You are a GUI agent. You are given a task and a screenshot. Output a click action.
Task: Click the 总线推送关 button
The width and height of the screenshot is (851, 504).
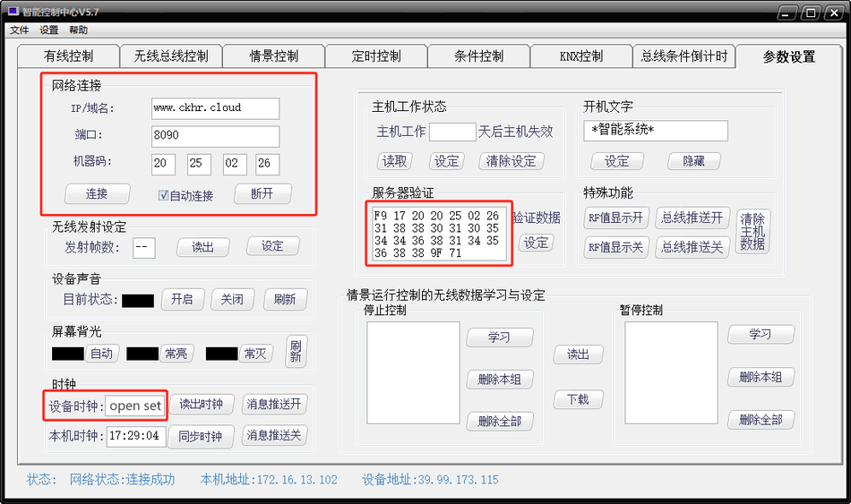(692, 247)
